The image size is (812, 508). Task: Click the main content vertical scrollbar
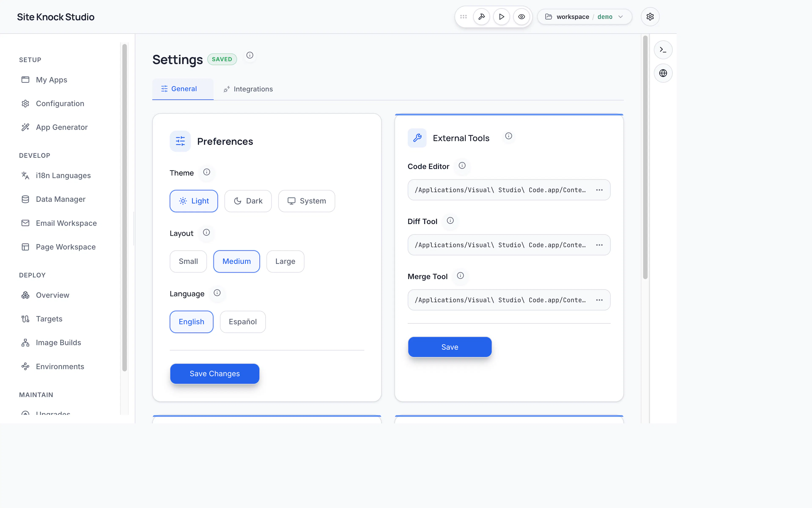coord(645,157)
